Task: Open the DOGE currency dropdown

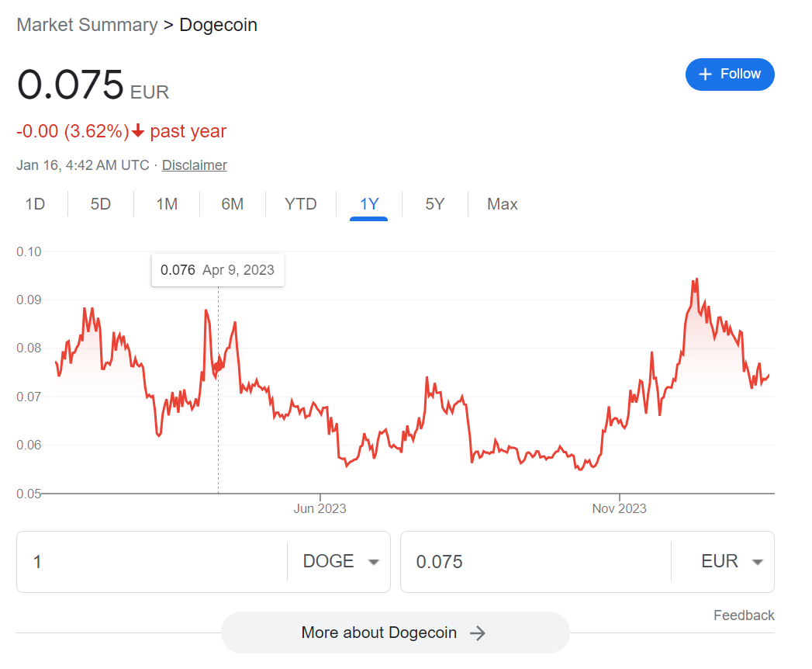Action: (340, 561)
